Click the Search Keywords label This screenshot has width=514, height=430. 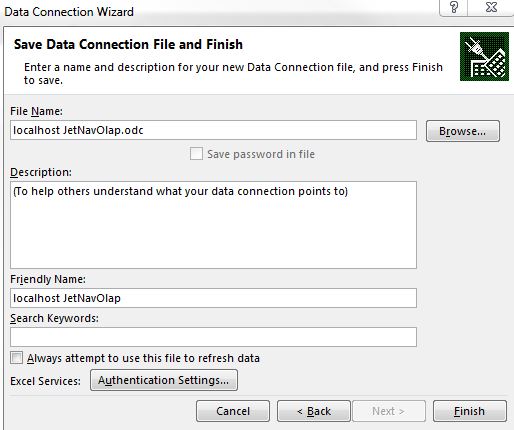pos(54,318)
